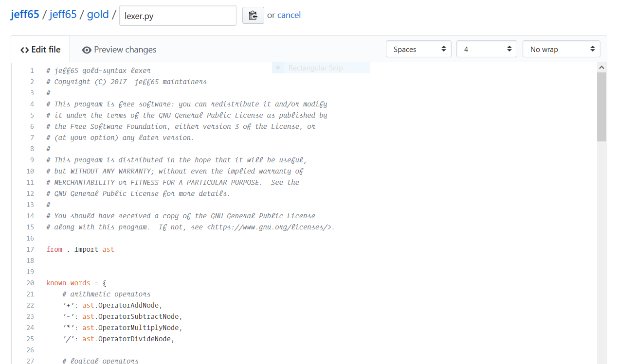Click the '# jeff65 gold-syntax lexer' comment
This screenshot has height=364, width=617.
click(99, 70)
